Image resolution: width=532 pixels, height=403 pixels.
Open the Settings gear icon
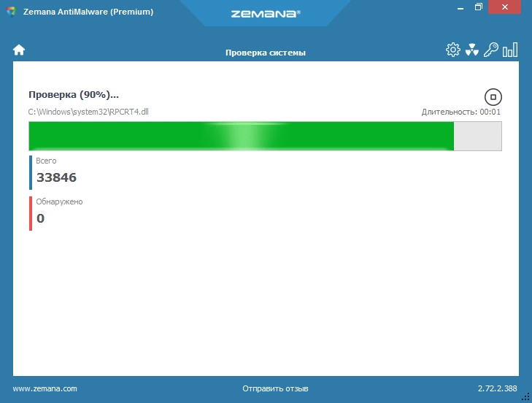(453, 50)
